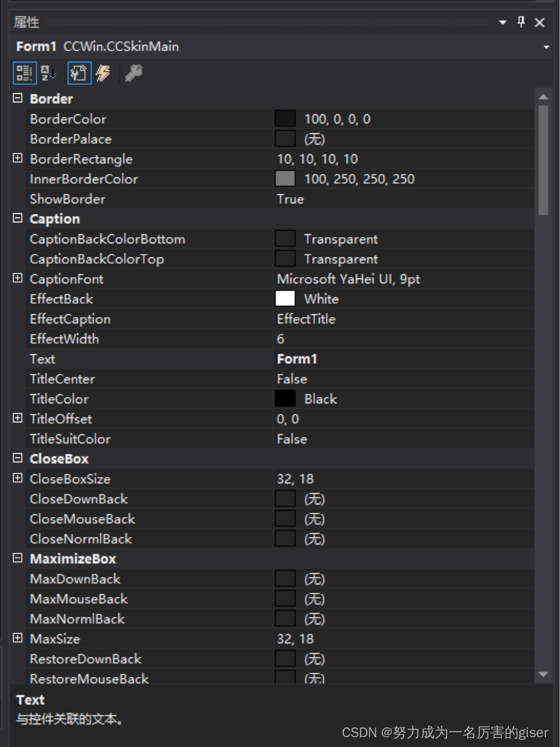This screenshot has height=747, width=560.
Task: Open Property Pages wrench icon
Action: tap(133, 73)
